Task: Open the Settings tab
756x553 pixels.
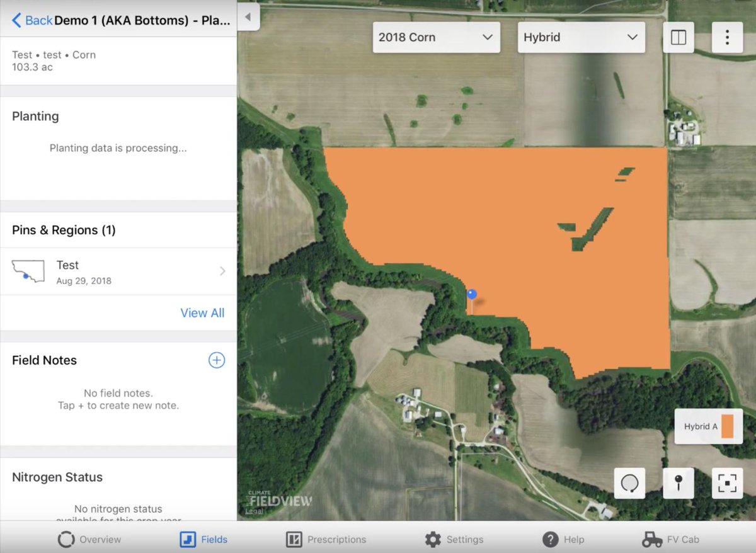Action: [x=454, y=540]
